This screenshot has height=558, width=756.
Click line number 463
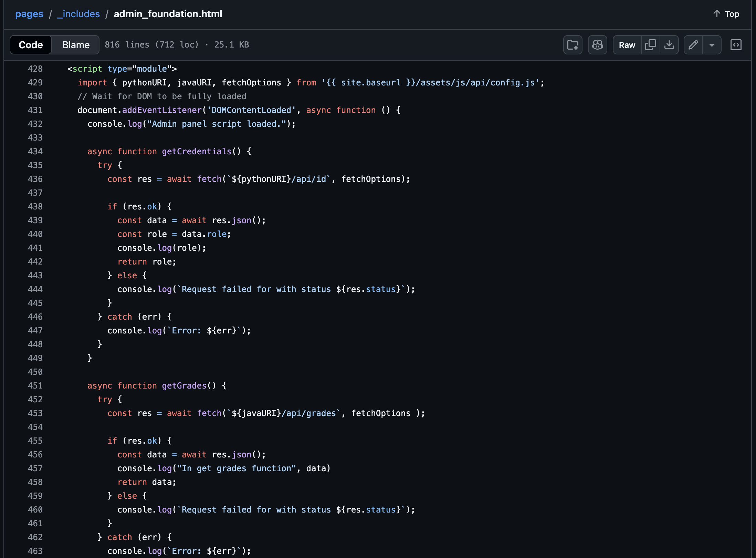(35, 551)
